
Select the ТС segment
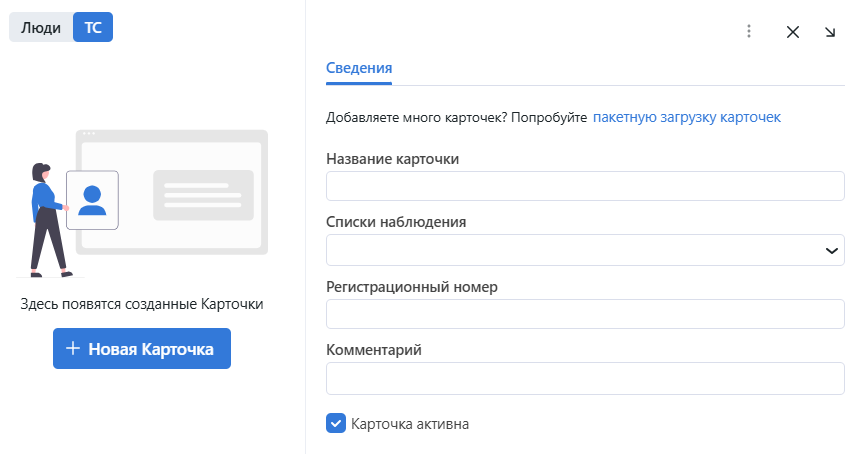click(x=93, y=28)
